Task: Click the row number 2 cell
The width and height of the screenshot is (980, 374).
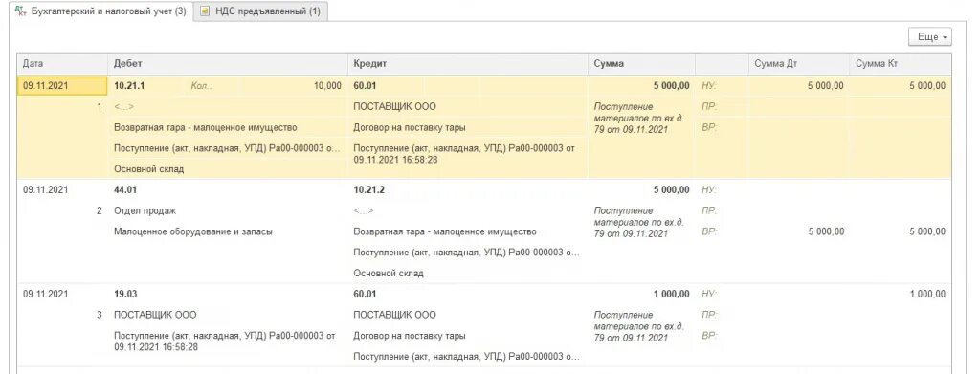Action: (100, 211)
